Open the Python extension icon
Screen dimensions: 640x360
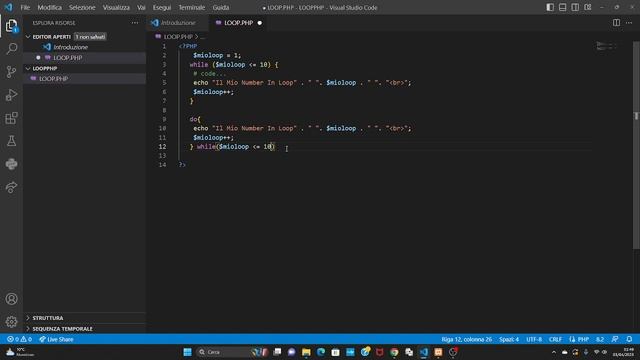pos(11,164)
